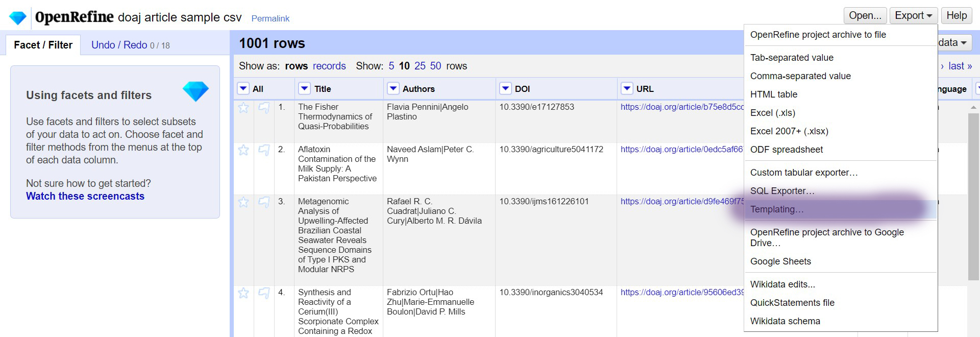Open the URL column dropdown menu
The width and height of the screenshot is (980, 337).
627,88
